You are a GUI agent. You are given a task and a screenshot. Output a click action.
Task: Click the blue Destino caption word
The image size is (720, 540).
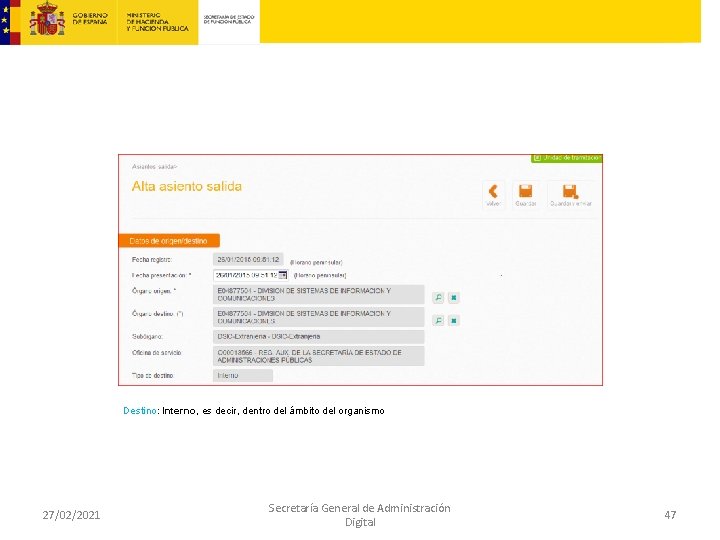(x=140, y=411)
